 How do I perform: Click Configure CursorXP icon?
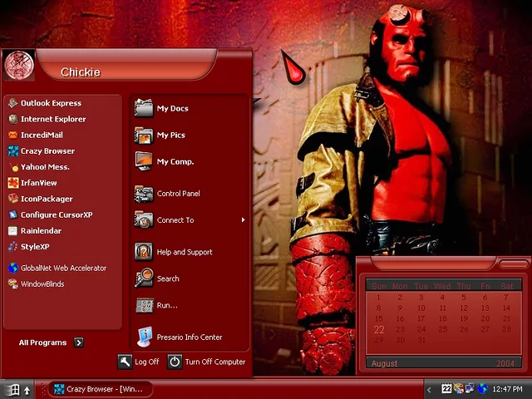click(13, 214)
